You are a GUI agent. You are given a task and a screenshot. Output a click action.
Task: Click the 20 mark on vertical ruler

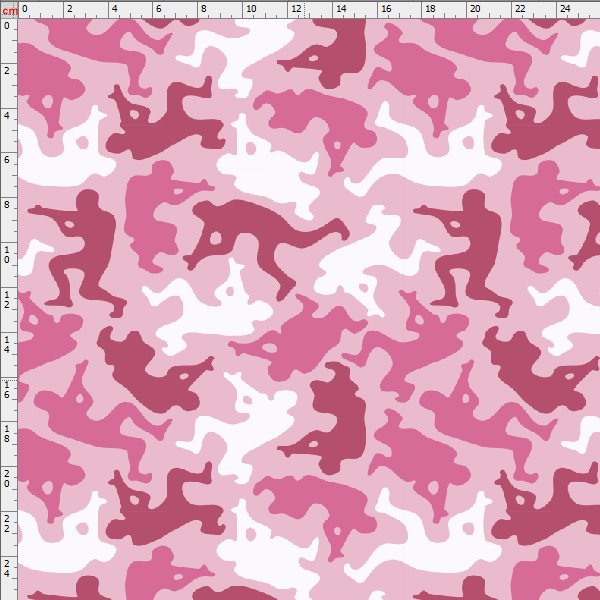pyautogui.click(x=7, y=479)
